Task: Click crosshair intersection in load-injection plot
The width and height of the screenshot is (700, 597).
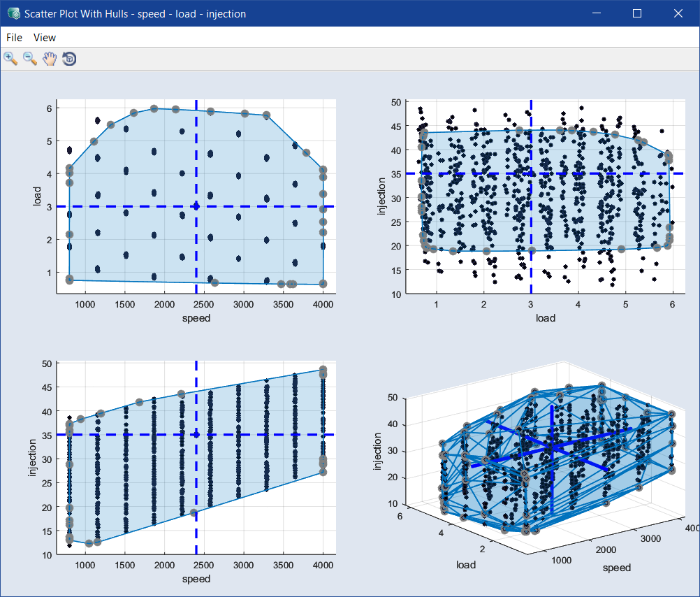Action: [531, 173]
